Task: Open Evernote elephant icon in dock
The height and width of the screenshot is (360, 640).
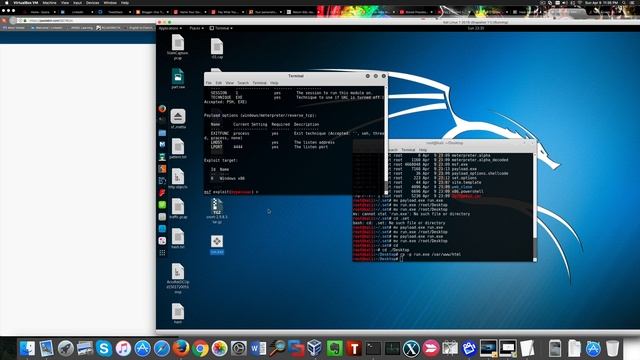Action: coord(334,349)
